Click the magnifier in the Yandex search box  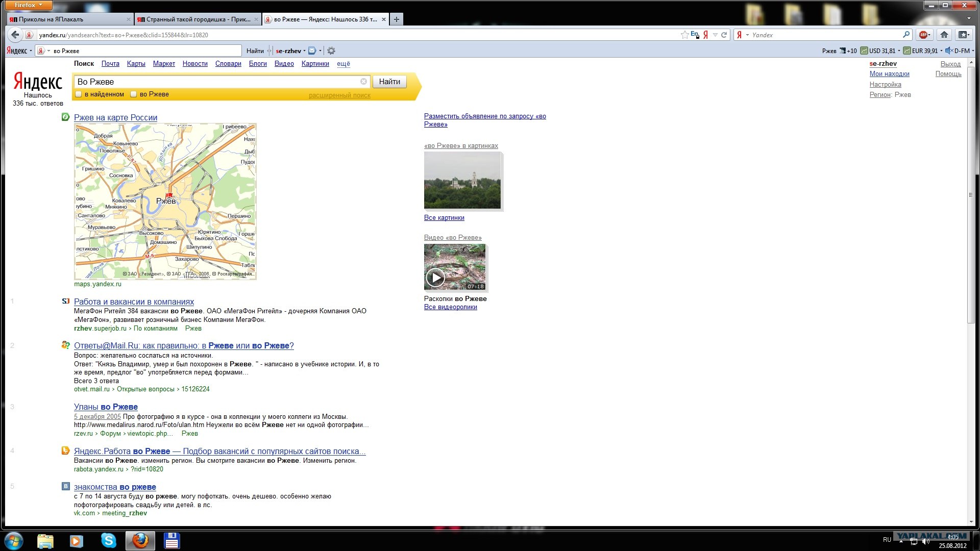(x=906, y=35)
